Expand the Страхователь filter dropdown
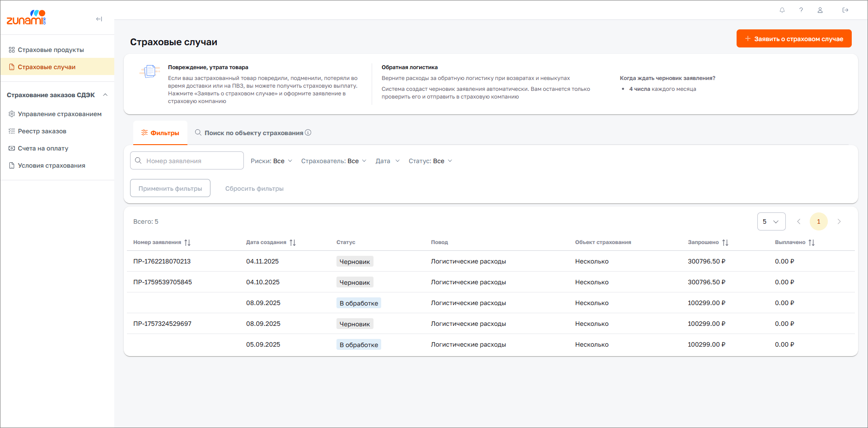 pyautogui.click(x=333, y=161)
